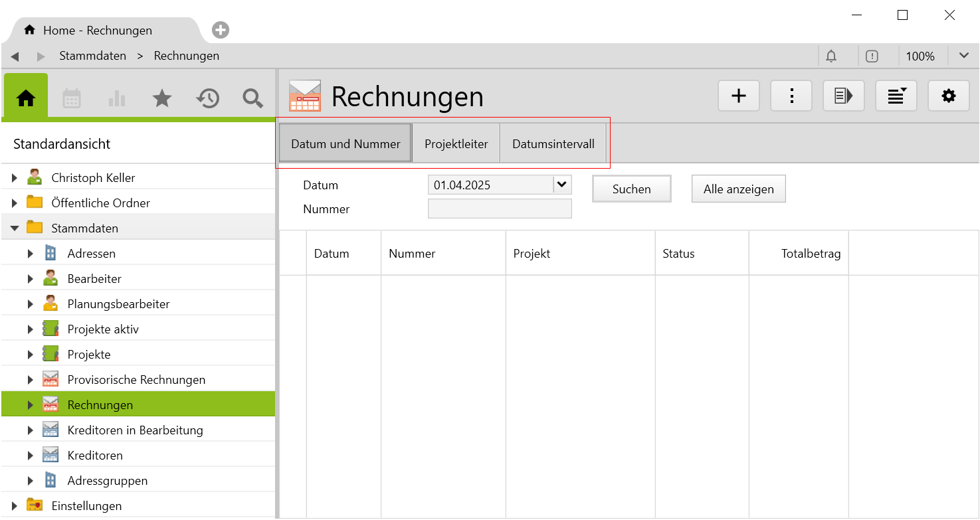This screenshot has height=520, width=980.
Task: Click into the Nummer input field
Action: [x=500, y=209]
